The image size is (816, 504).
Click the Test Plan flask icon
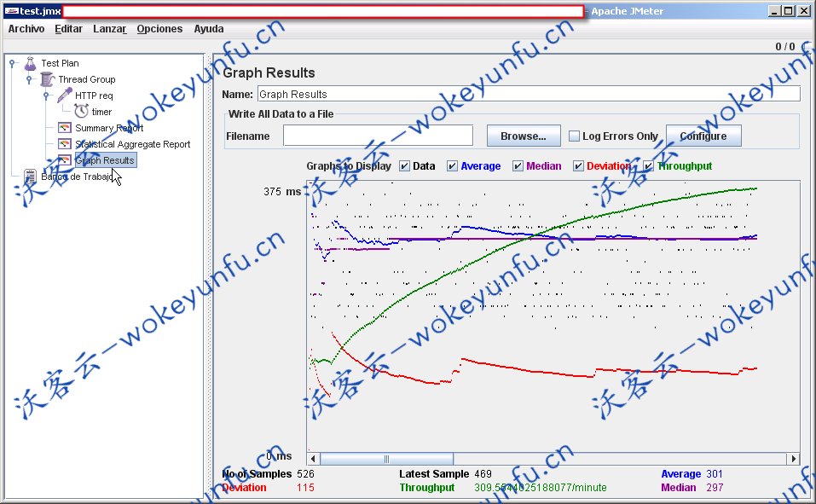30,63
